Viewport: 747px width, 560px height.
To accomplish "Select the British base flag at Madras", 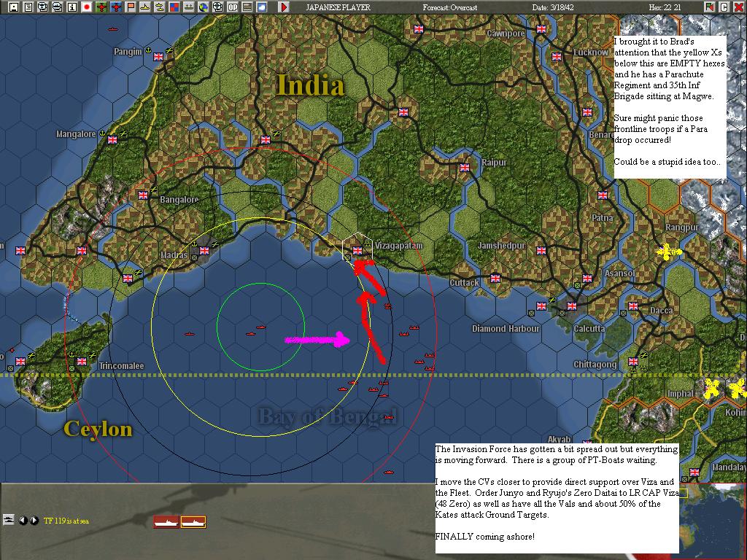I will pyautogui.click(x=204, y=251).
